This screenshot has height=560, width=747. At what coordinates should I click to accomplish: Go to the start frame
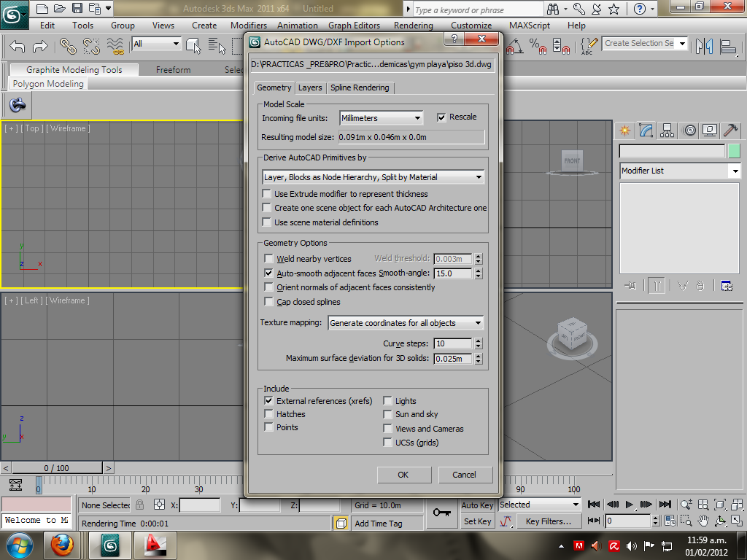tap(594, 505)
